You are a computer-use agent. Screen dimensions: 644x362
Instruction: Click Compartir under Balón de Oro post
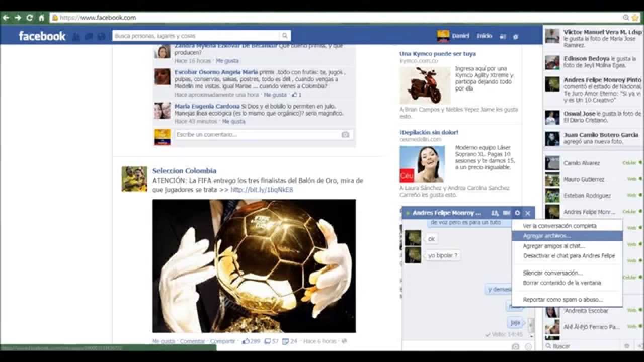pyautogui.click(x=223, y=341)
